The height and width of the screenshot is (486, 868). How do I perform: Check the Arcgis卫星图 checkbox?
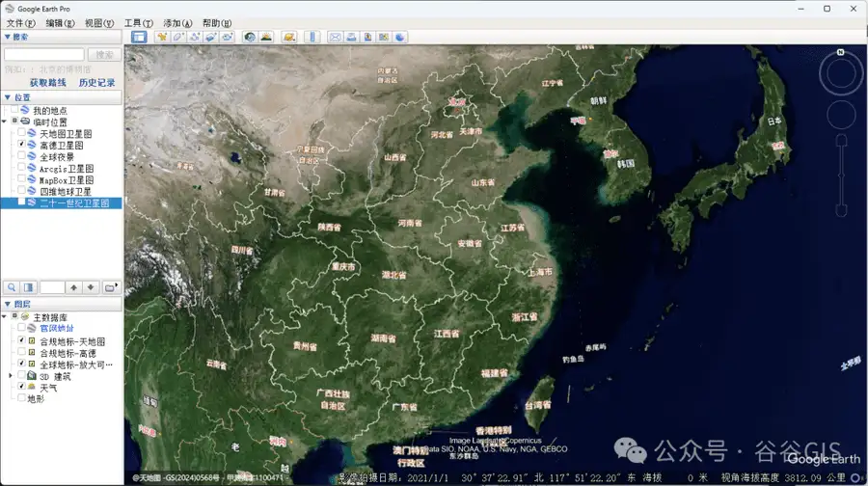pos(21,168)
